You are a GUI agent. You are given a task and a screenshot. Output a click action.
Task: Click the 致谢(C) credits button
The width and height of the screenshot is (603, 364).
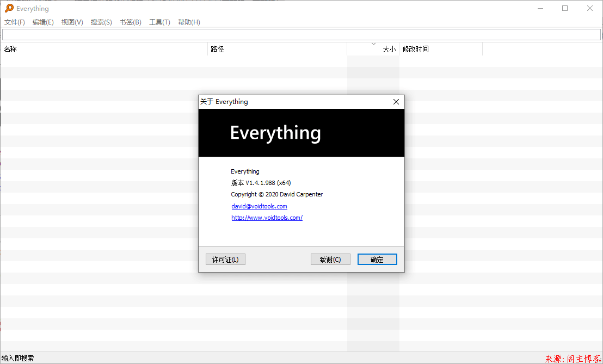[330, 260]
